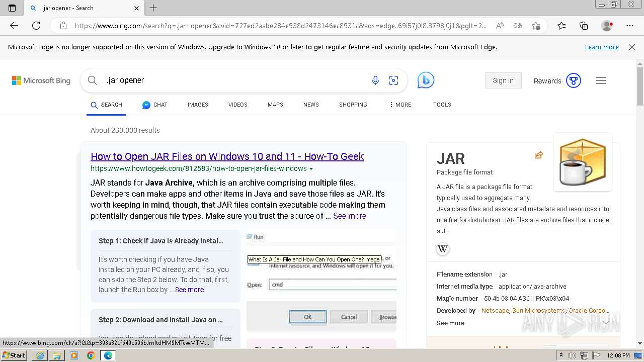This screenshot has width=644, height=362.
Task: Open the Sun Microsystems link
Action: (538, 311)
